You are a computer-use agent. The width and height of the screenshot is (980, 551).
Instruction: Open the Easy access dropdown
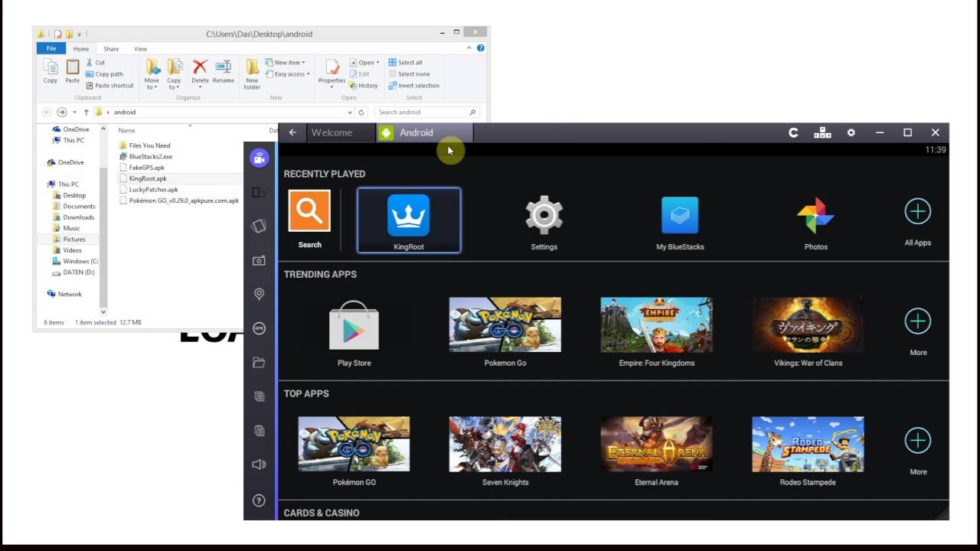[x=288, y=74]
